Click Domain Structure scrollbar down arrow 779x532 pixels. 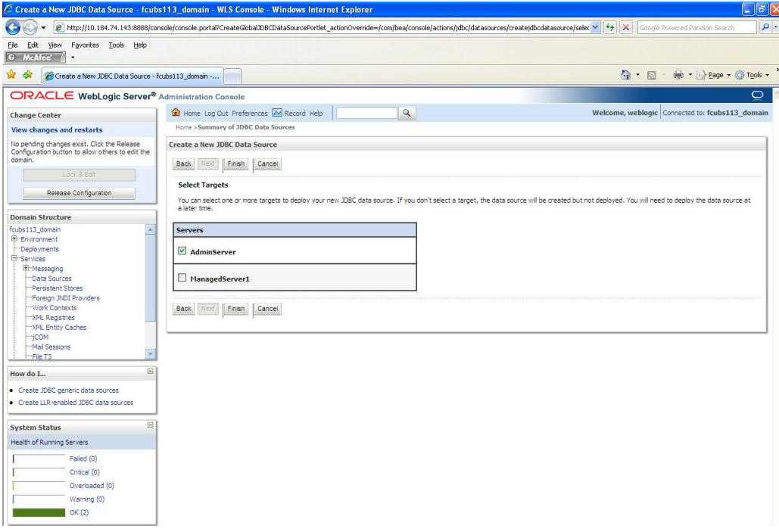coord(151,353)
